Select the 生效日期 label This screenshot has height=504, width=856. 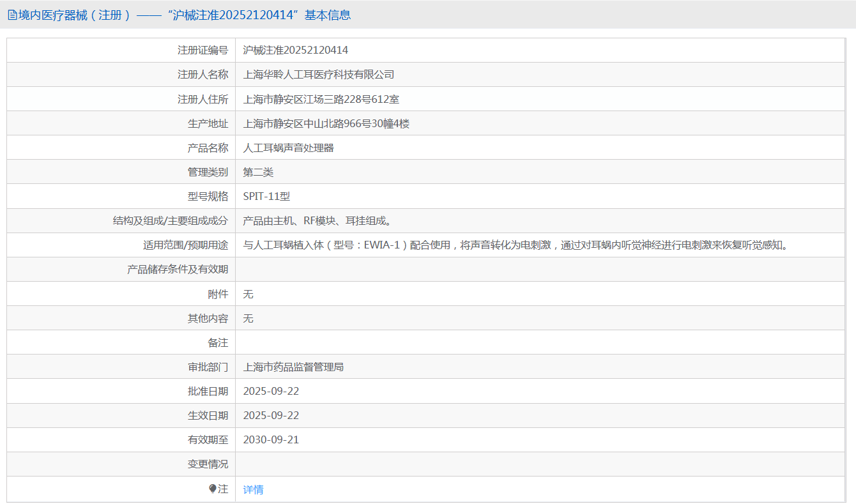208,415
